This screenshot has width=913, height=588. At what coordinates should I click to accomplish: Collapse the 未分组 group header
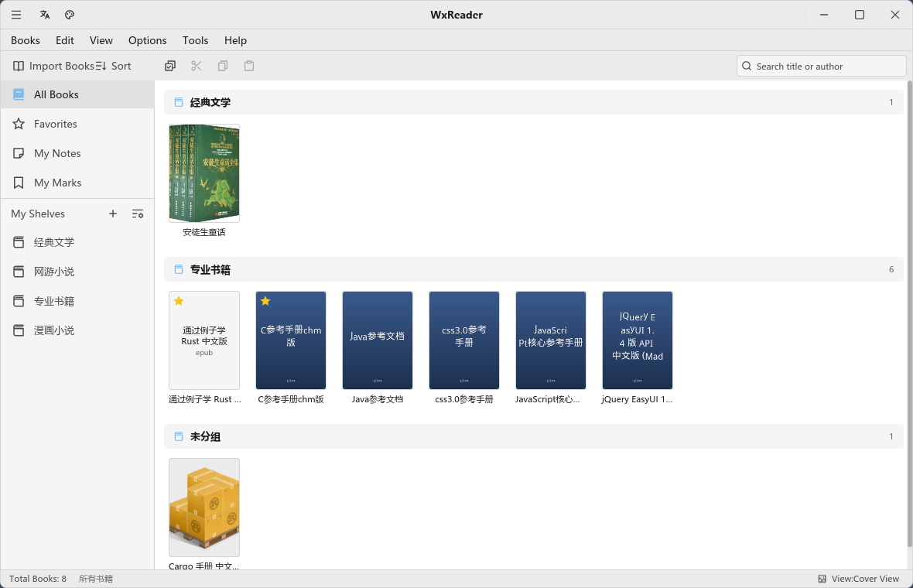[533, 436]
